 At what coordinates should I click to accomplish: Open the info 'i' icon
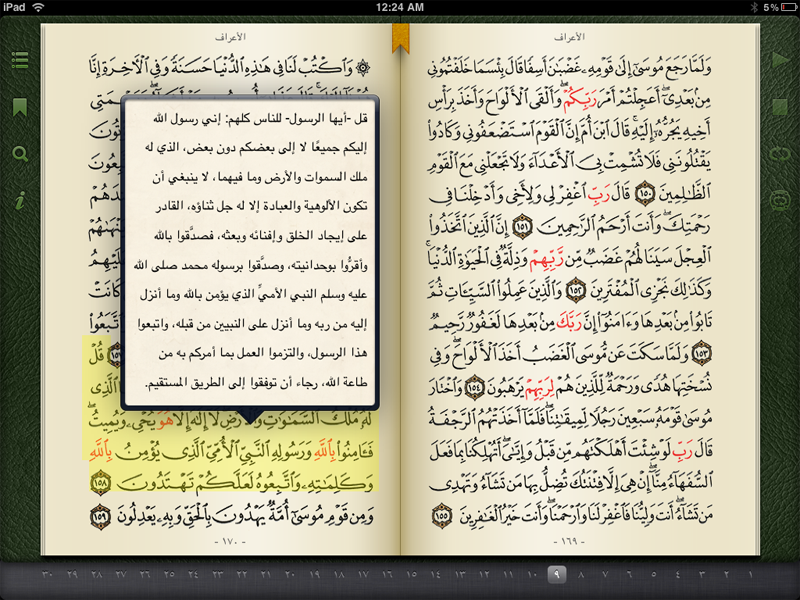coord(20,201)
